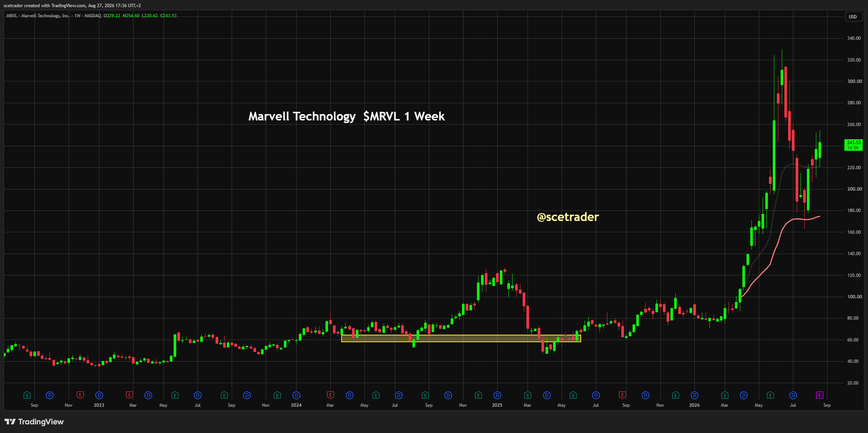Click the 100.00 price axis label
The image size is (868, 433).
click(x=854, y=297)
